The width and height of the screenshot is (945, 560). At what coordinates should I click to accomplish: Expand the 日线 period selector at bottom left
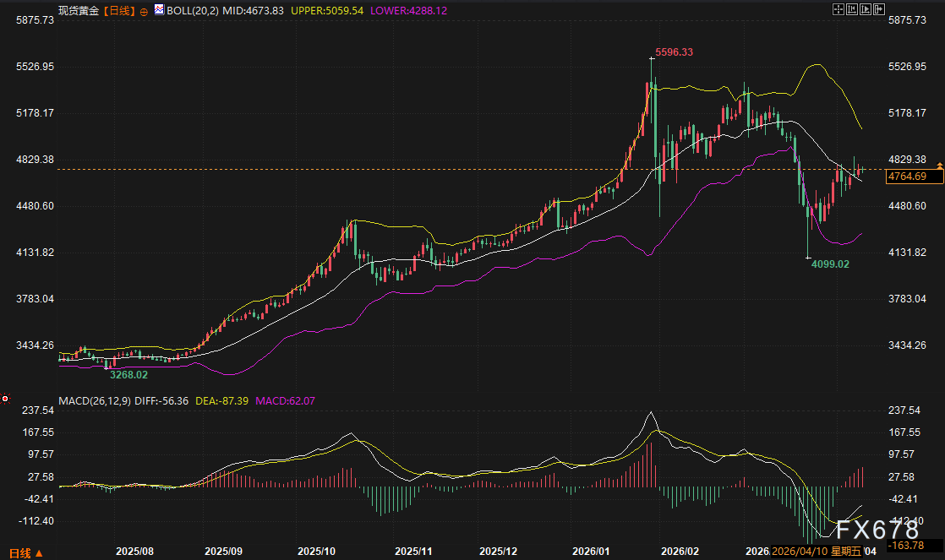pyautogui.click(x=23, y=552)
